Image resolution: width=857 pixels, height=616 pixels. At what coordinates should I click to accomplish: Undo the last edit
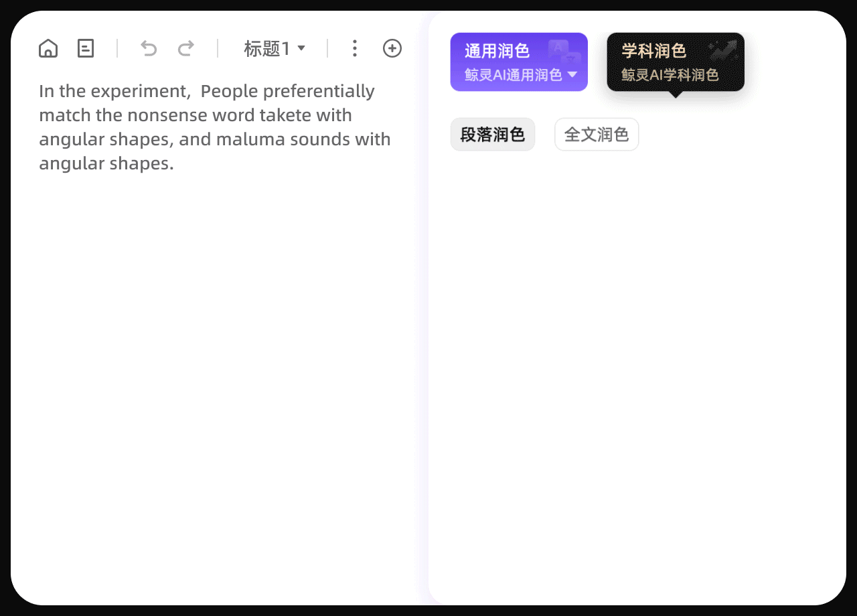coord(149,48)
